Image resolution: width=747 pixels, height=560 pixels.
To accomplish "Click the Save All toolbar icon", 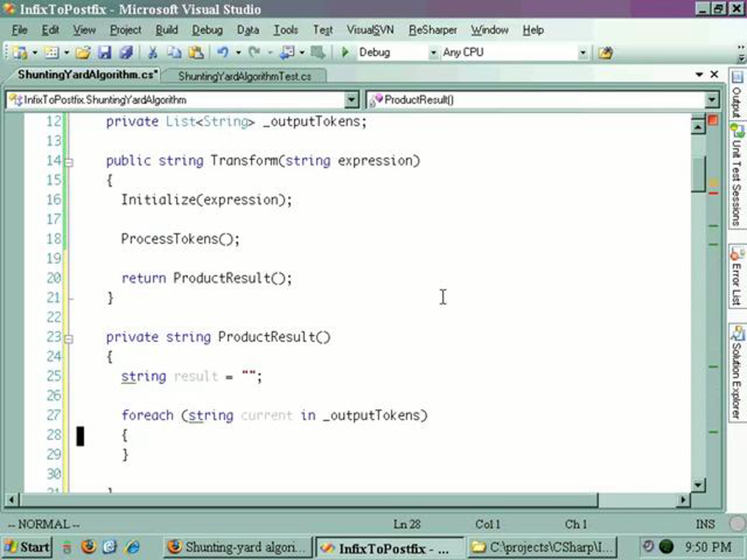I will click(x=126, y=53).
